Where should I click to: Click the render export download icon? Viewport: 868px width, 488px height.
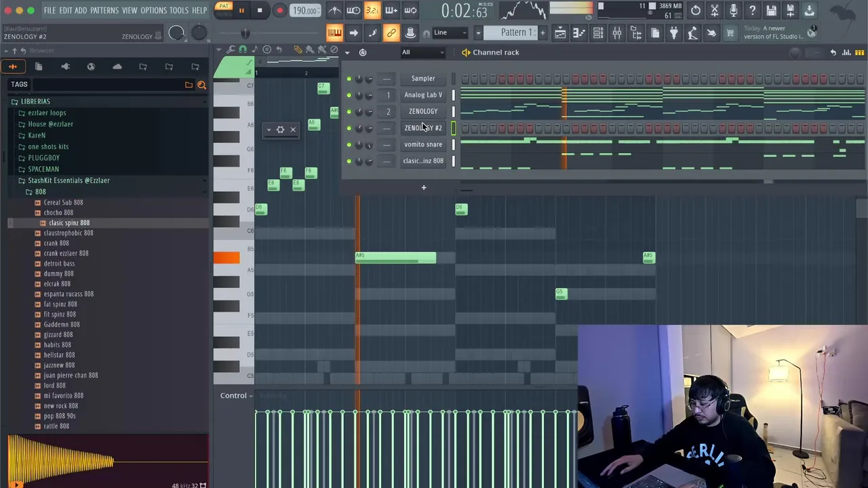809,11
